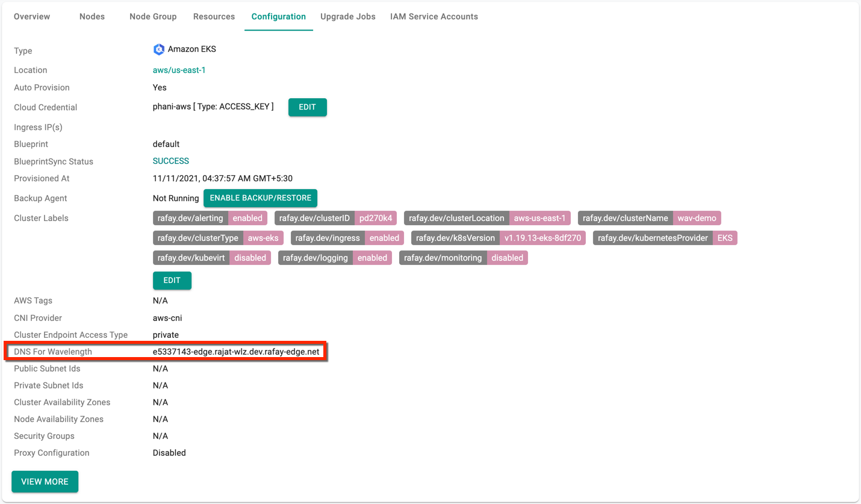Click the Amazon EKS hexagon icon

click(x=159, y=49)
